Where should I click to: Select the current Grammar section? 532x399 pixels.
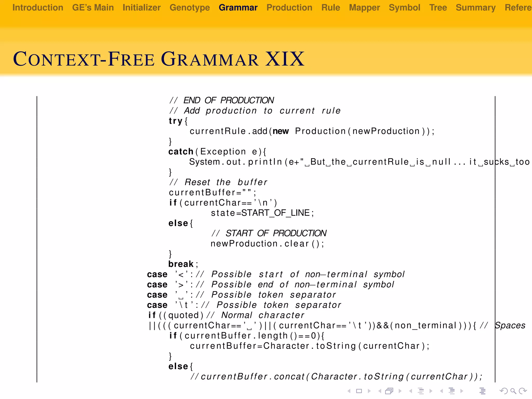[238, 8]
